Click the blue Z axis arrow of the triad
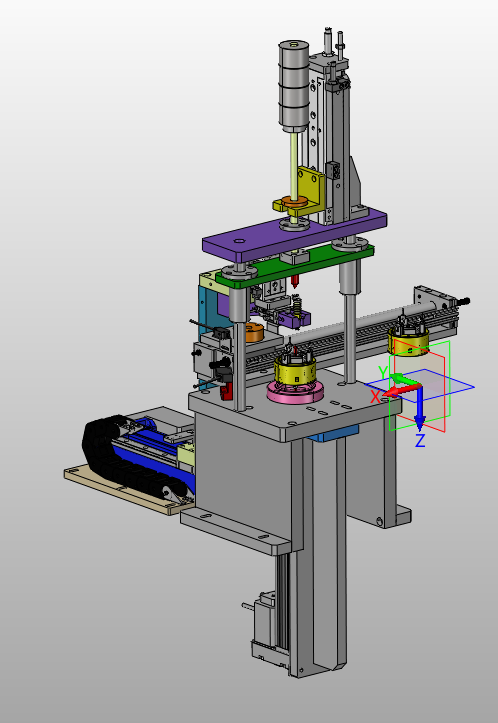 419,409
